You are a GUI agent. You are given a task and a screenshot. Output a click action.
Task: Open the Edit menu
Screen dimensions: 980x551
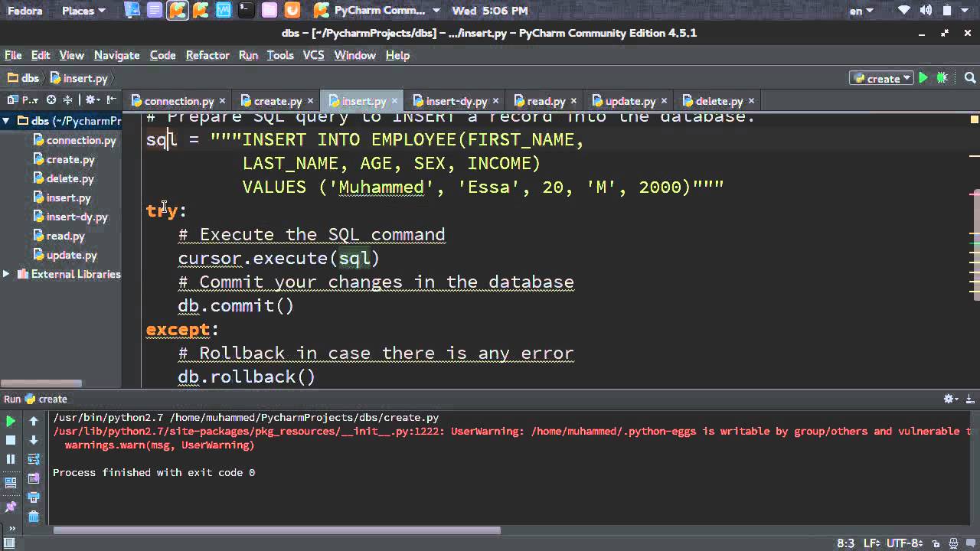[41, 55]
